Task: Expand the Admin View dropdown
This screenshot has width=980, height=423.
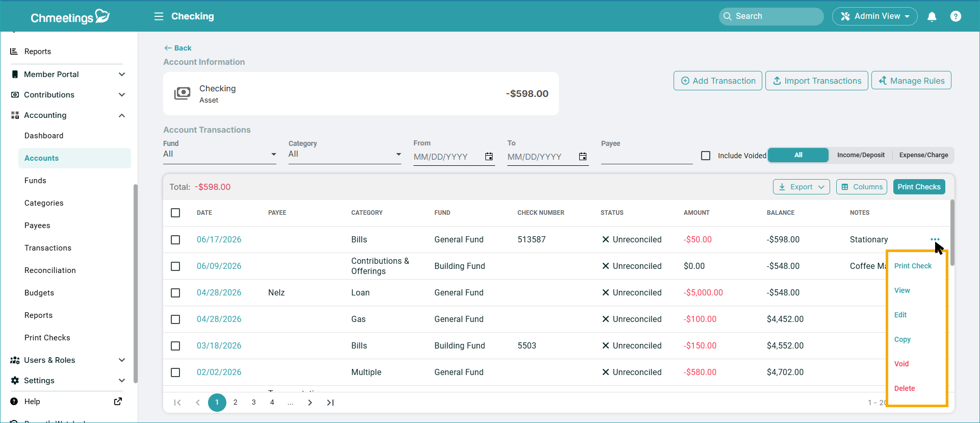Action: tap(875, 16)
